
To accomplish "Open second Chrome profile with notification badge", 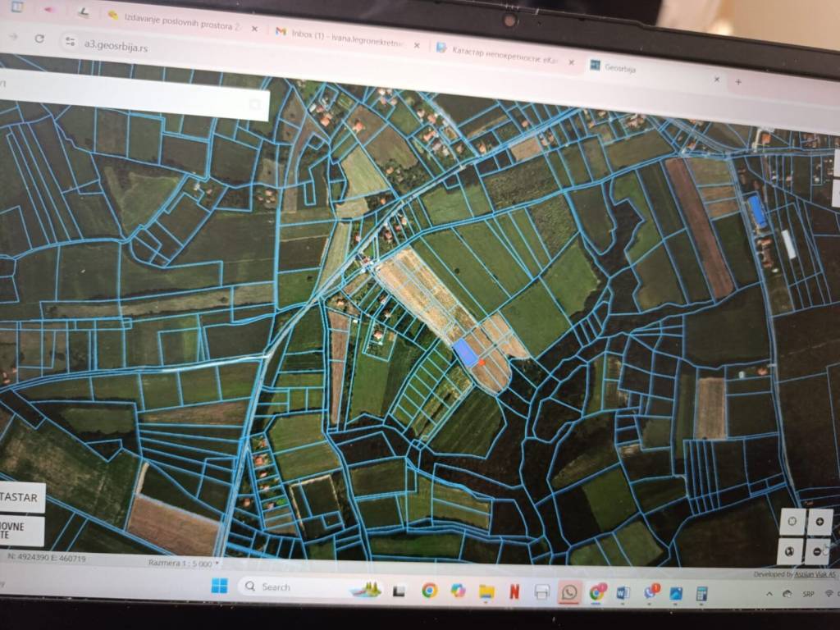I will click(597, 592).
